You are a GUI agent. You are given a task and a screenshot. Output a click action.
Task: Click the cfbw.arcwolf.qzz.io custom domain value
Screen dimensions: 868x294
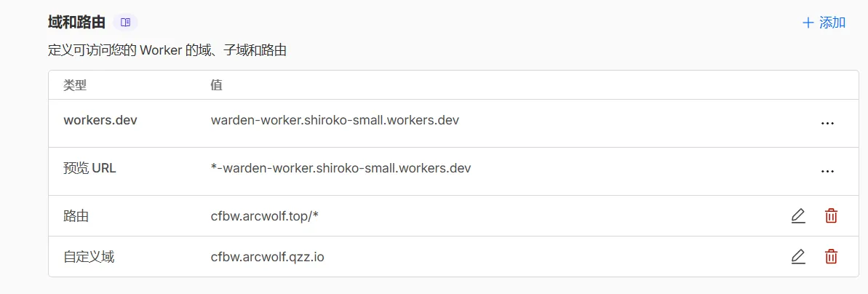pos(267,257)
